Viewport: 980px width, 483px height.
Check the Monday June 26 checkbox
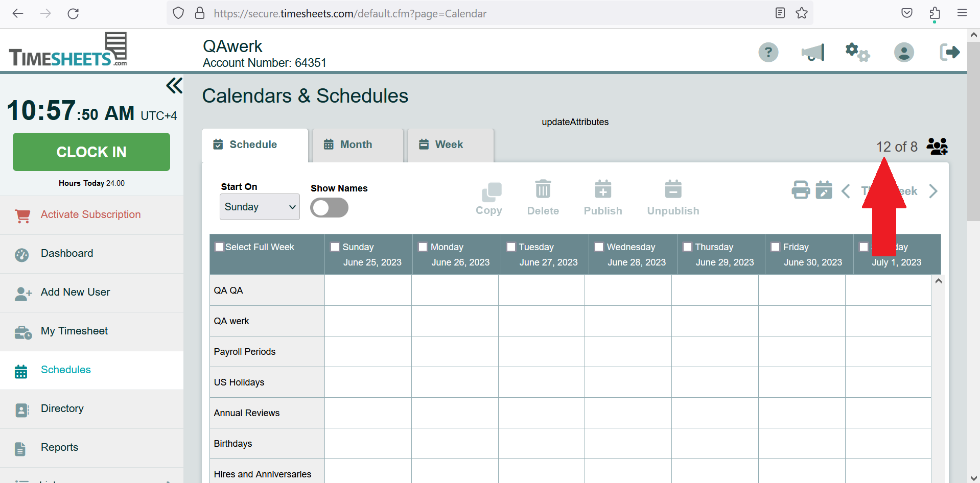[x=423, y=247]
